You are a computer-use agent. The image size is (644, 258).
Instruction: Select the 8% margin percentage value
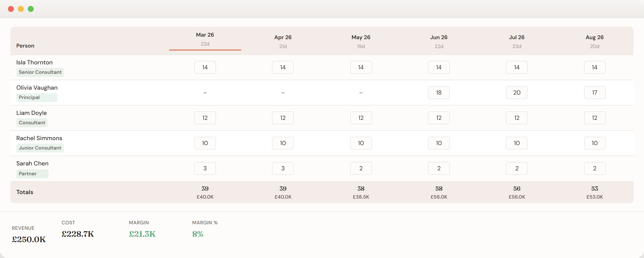pyautogui.click(x=197, y=234)
